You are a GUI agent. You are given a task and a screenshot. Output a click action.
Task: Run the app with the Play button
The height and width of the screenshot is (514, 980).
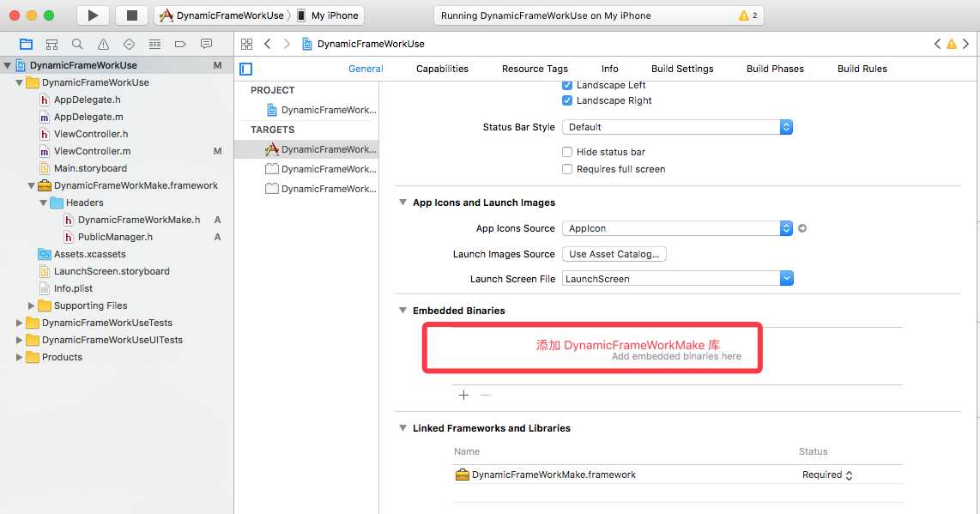(x=94, y=15)
